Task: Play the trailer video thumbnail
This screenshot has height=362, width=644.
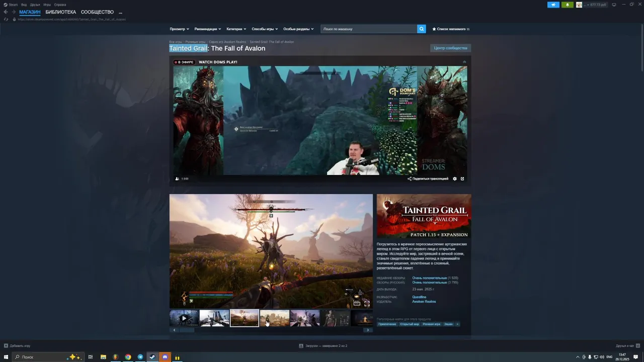Action: (x=184, y=318)
